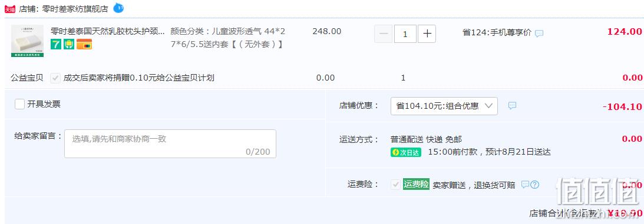Expand the 省104.10元:组合优惠 dropdown
This screenshot has height=224, width=644.
pyautogui.click(x=444, y=106)
